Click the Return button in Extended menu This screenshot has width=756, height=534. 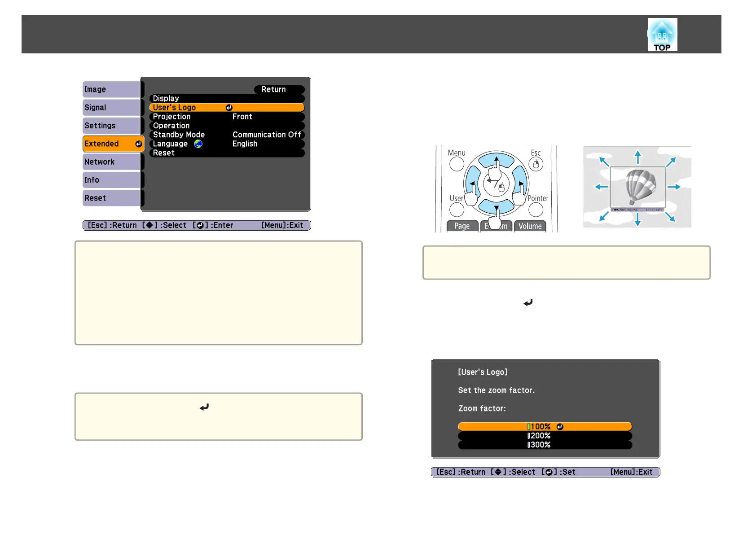279,89
